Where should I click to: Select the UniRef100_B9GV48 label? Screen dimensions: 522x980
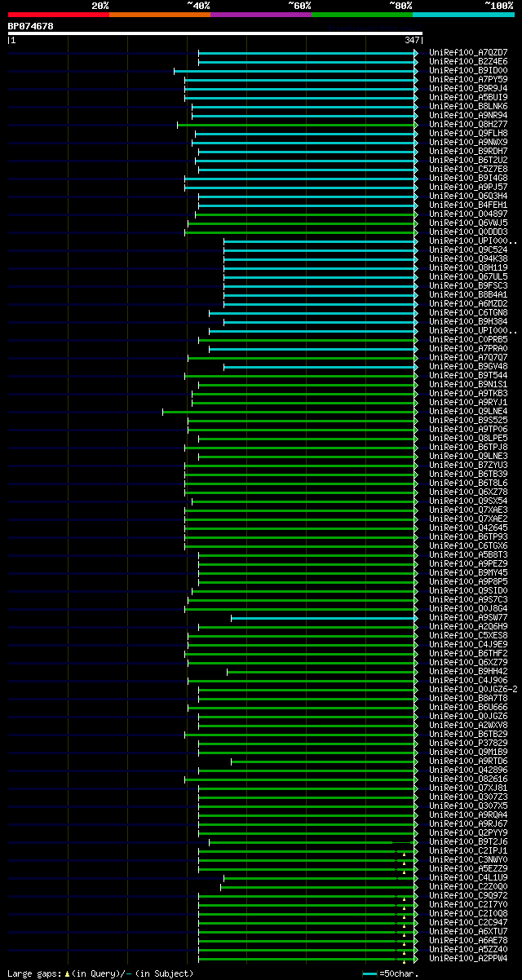pyautogui.click(x=468, y=366)
